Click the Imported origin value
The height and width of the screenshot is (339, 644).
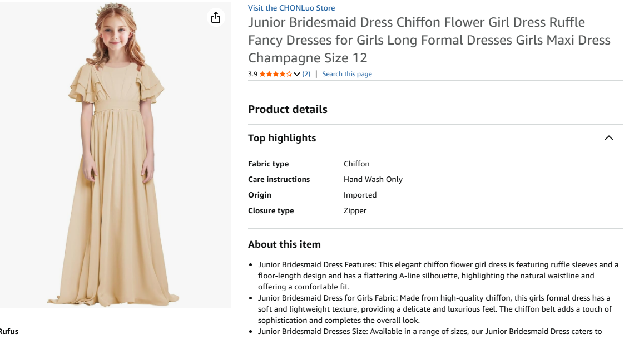(360, 195)
